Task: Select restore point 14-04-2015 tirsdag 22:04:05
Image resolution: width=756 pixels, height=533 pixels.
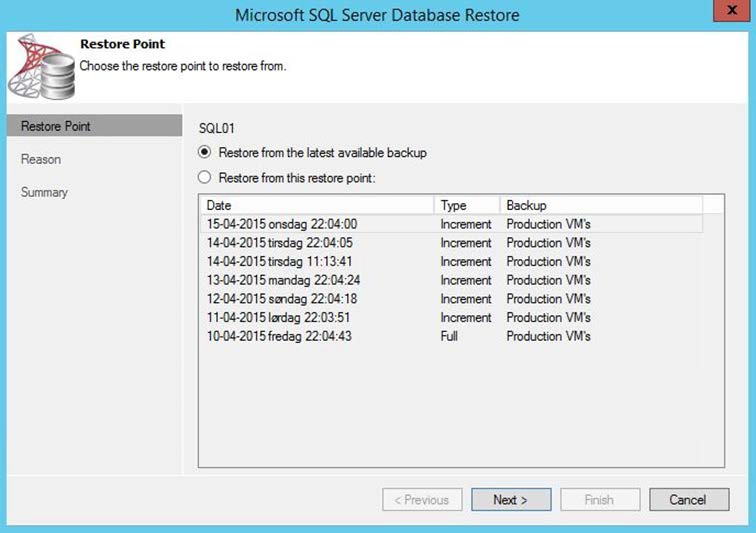Action: (x=279, y=243)
